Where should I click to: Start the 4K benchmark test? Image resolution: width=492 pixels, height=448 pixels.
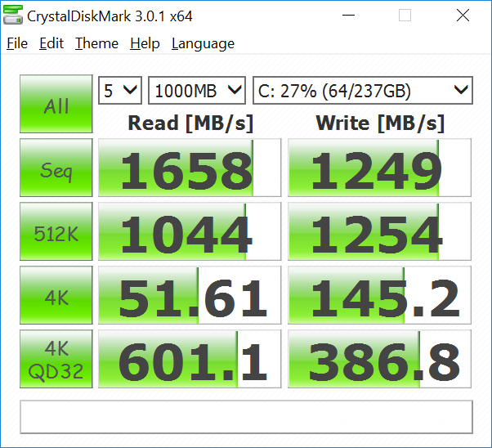(56, 295)
